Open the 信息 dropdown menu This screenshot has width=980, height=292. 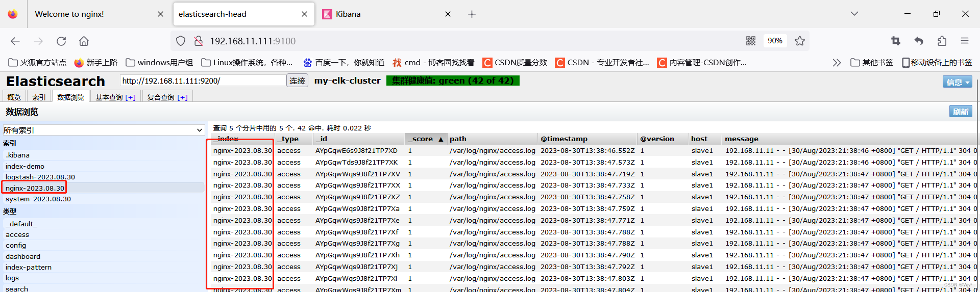[x=957, y=82]
